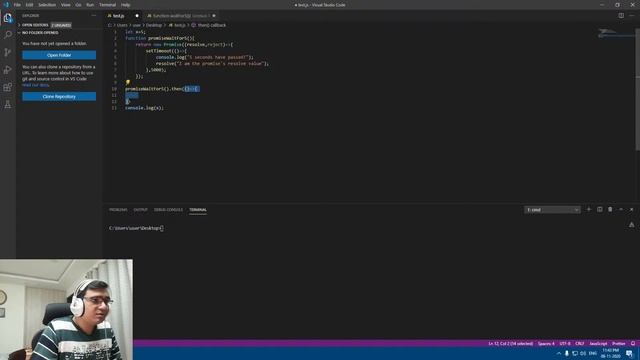
Task: Open the View menu
Action: pyautogui.click(x=66, y=5)
